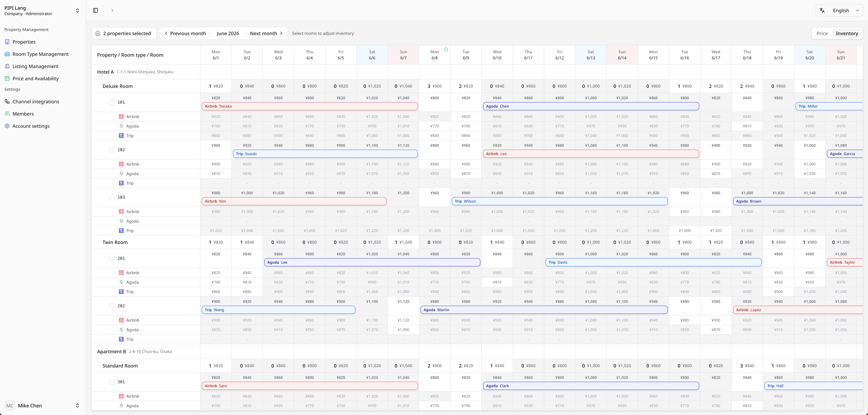
Task: Check the room 101 checkbox
Action: tap(112, 102)
